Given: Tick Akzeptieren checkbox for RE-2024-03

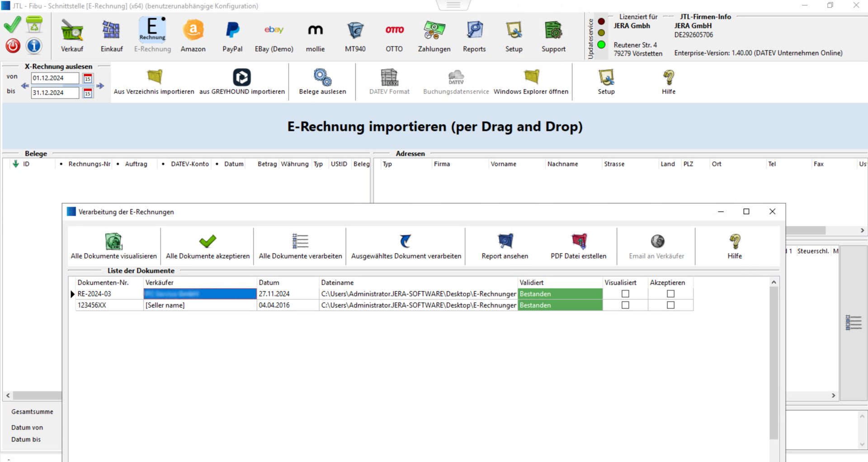Looking at the screenshot, I should 670,294.
